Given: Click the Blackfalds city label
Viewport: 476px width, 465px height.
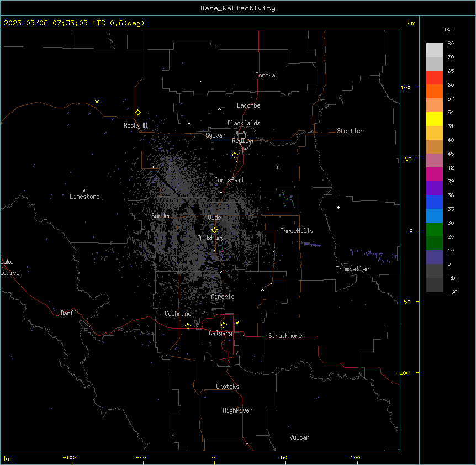Looking at the screenshot, I should pyautogui.click(x=244, y=123).
